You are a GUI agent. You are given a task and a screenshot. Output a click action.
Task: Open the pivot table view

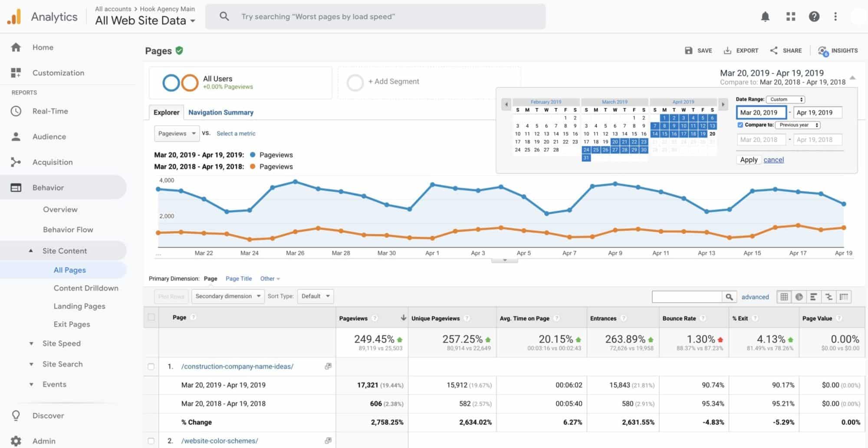tap(844, 297)
